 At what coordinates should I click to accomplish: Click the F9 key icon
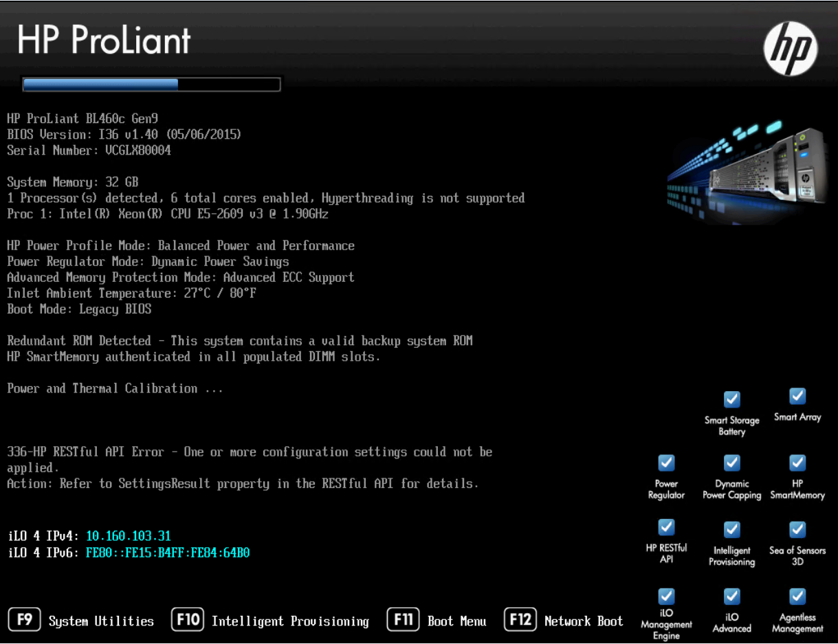point(25,620)
